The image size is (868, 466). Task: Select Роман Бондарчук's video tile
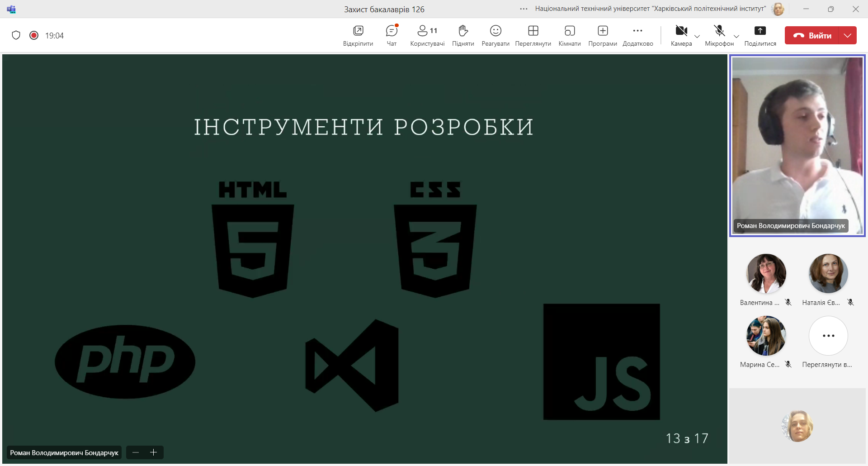[797, 145]
